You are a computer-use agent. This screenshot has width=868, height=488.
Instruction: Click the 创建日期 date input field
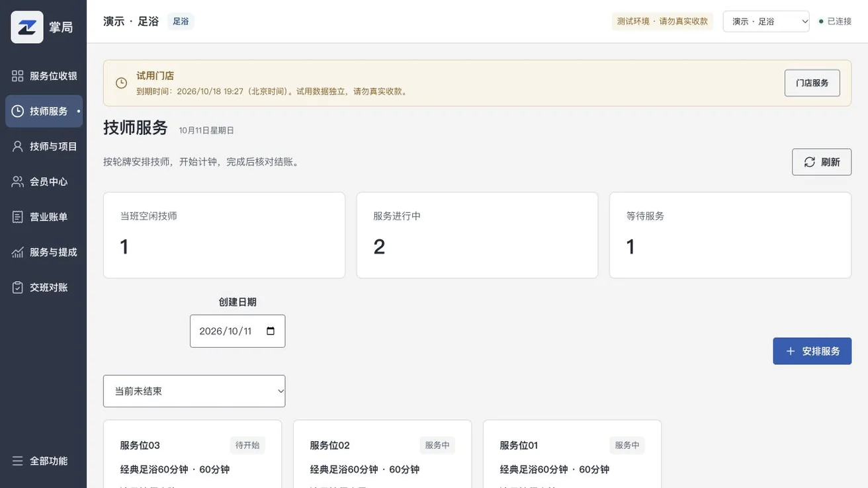pyautogui.click(x=238, y=331)
